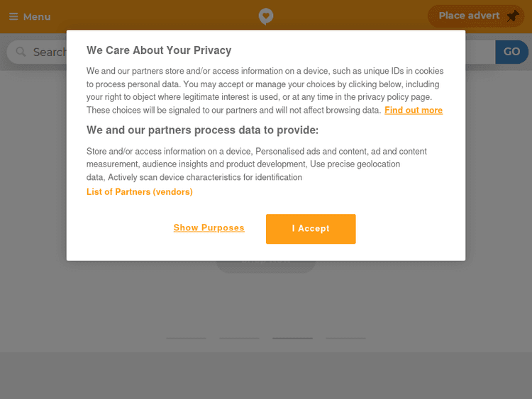Click the partners process data heading
The image size is (532, 399).
coord(202,130)
